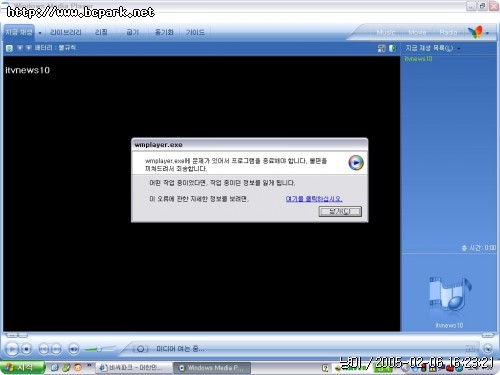500x375 pixels.
Task: Open the 지금 재생 (Now Playing) tab
Action: pos(19,32)
